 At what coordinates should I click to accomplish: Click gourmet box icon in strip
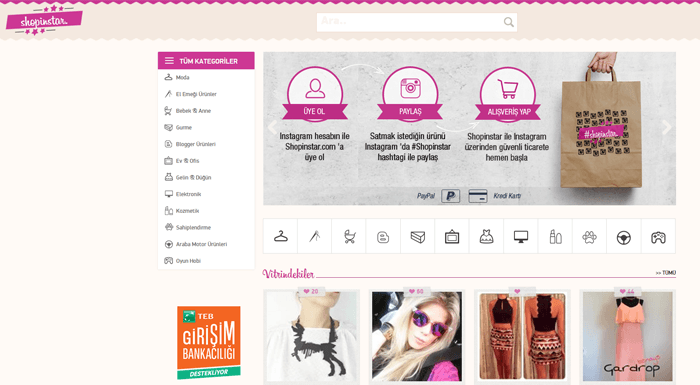point(418,236)
